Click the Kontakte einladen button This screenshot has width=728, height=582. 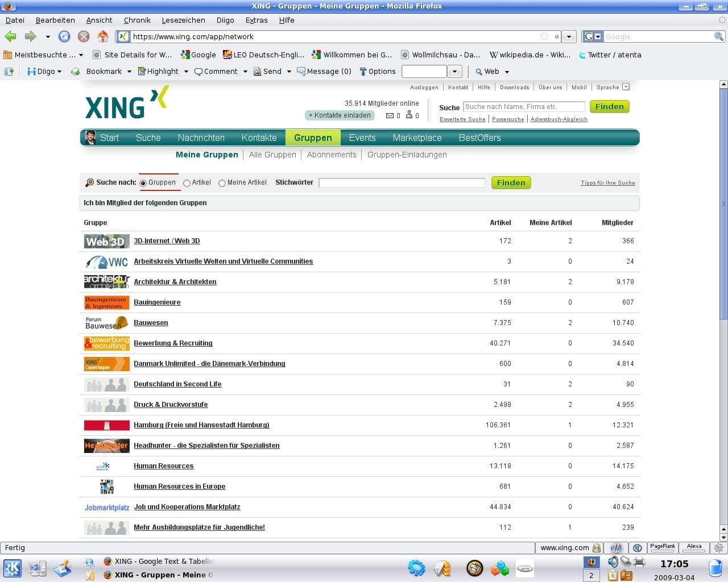point(340,115)
